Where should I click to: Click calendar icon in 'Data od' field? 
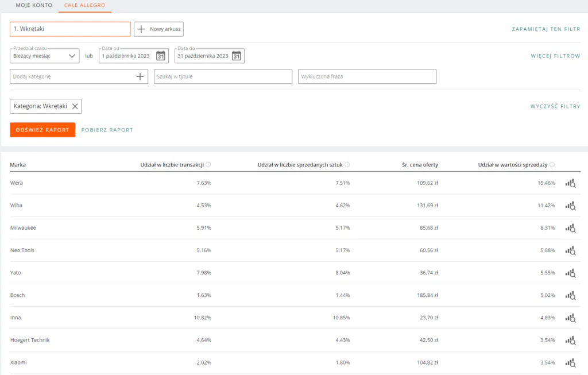pyautogui.click(x=161, y=56)
